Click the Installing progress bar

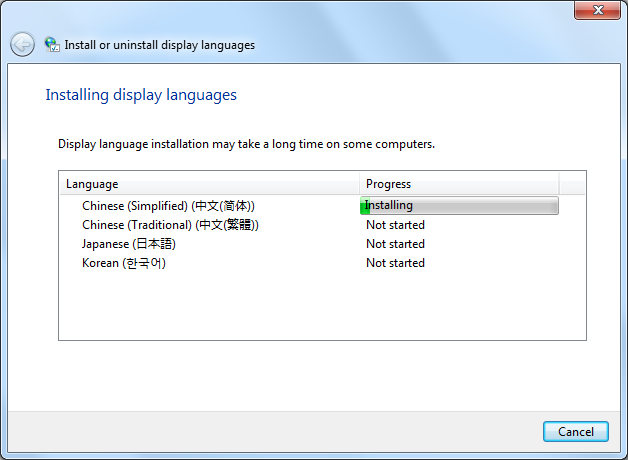[459, 205]
